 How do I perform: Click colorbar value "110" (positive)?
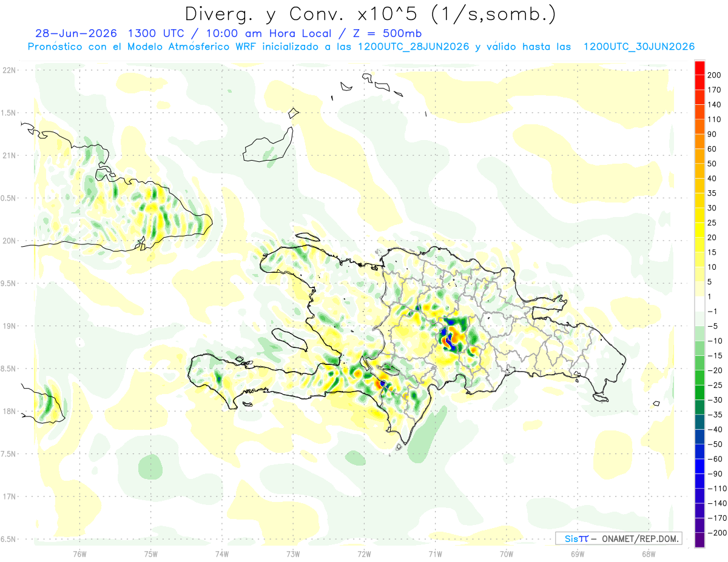715,119
